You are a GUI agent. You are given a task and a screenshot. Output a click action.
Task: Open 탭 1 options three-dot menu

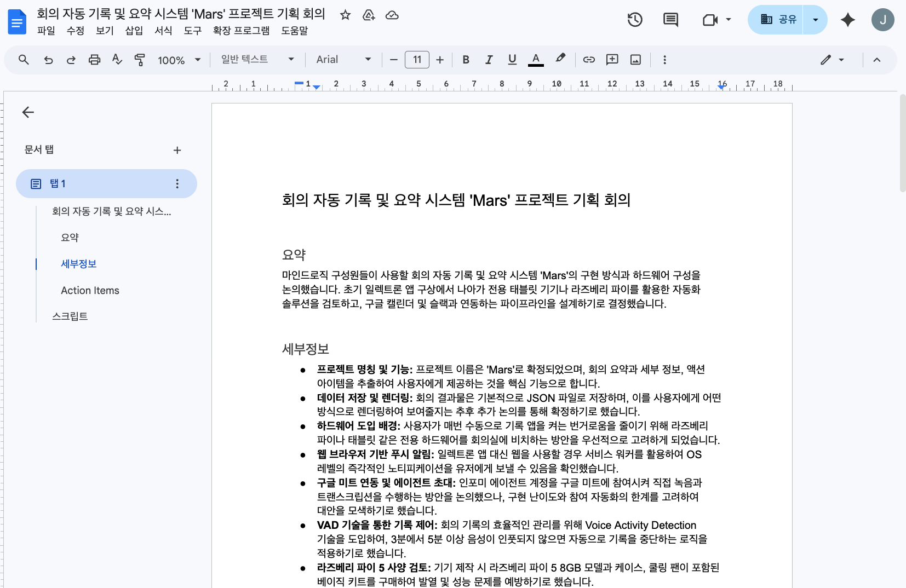pos(177,184)
